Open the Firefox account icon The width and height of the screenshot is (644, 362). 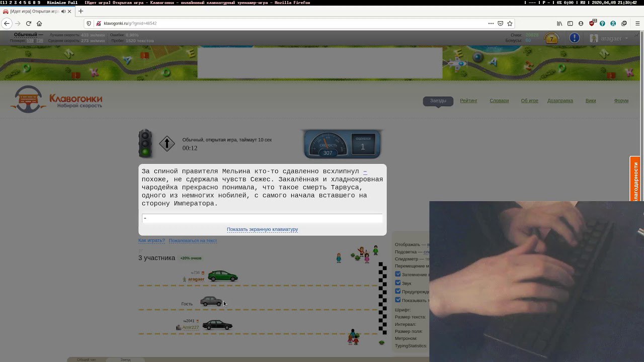coord(581,23)
